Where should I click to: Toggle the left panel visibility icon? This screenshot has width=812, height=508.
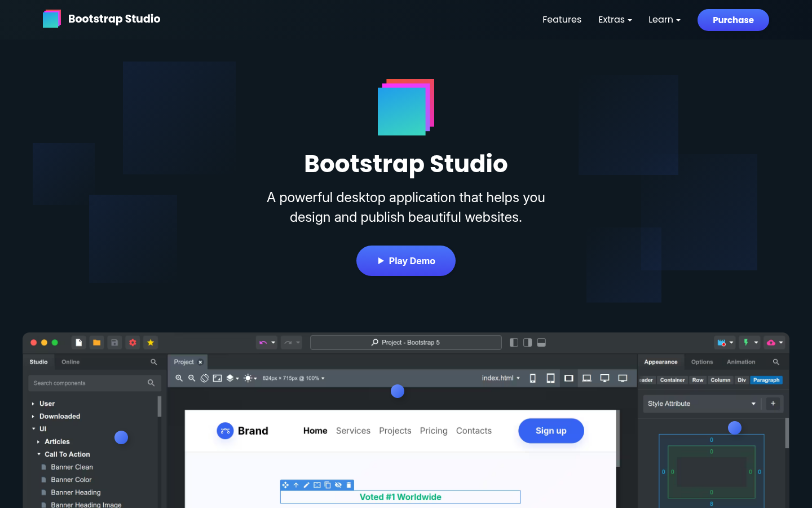(x=514, y=343)
